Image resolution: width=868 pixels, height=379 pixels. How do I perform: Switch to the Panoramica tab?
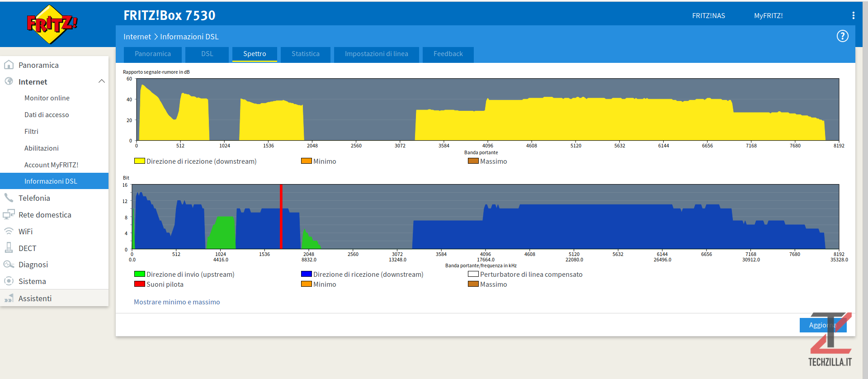coord(153,54)
